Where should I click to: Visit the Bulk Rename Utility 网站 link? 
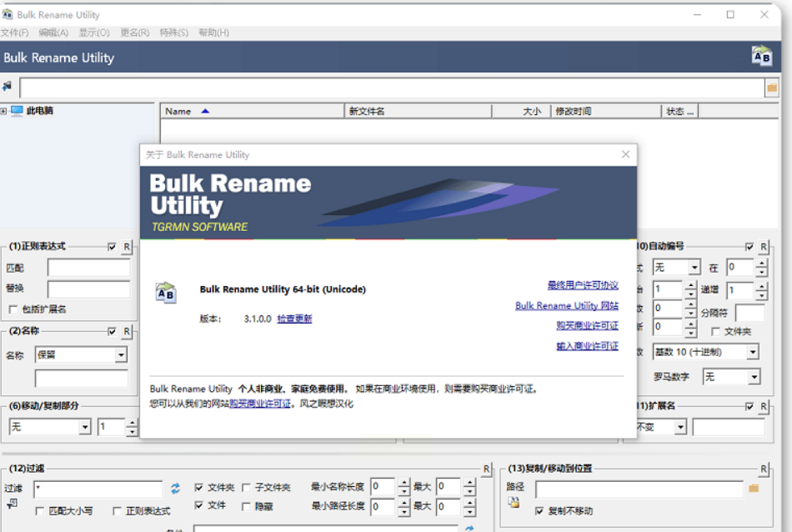(x=567, y=306)
